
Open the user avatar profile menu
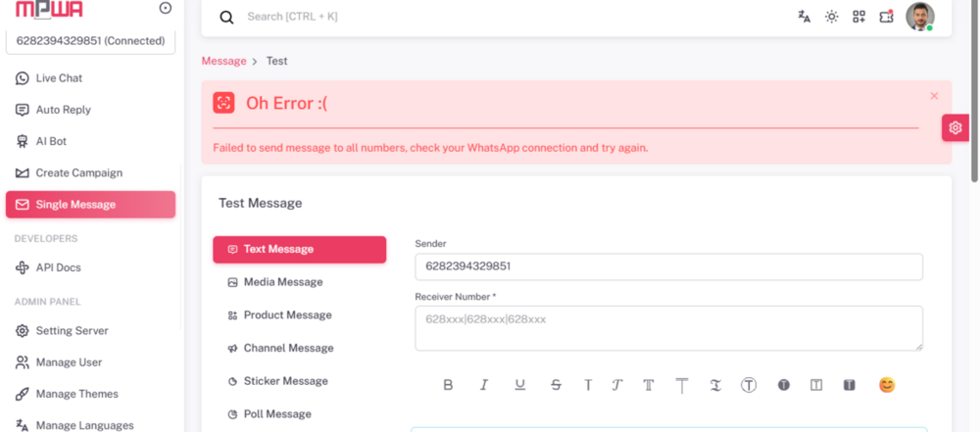(919, 17)
